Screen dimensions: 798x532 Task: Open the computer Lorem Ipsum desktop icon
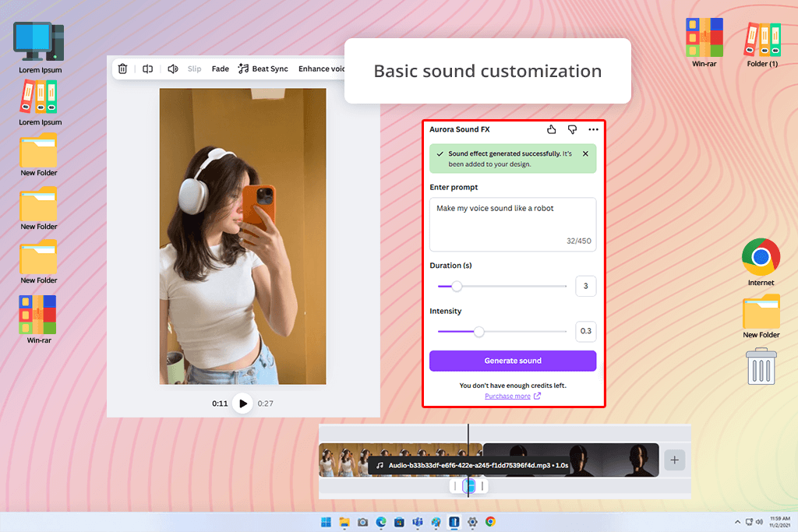click(40, 48)
